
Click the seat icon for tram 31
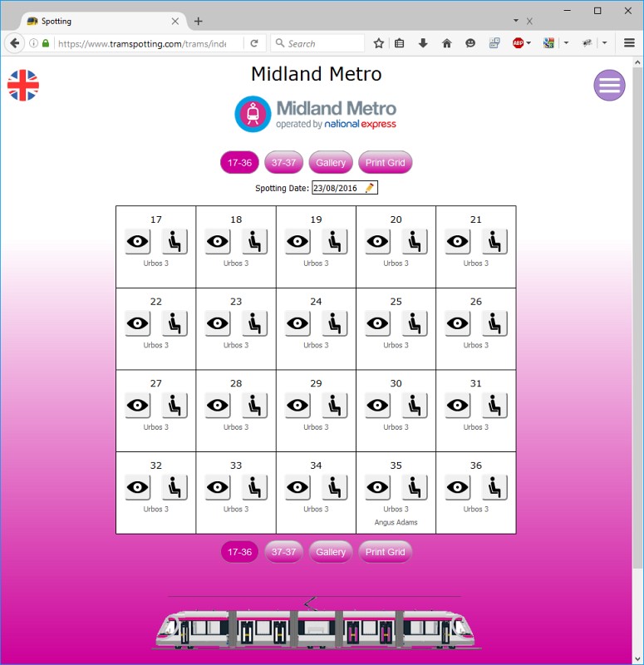[x=494, y=405]
